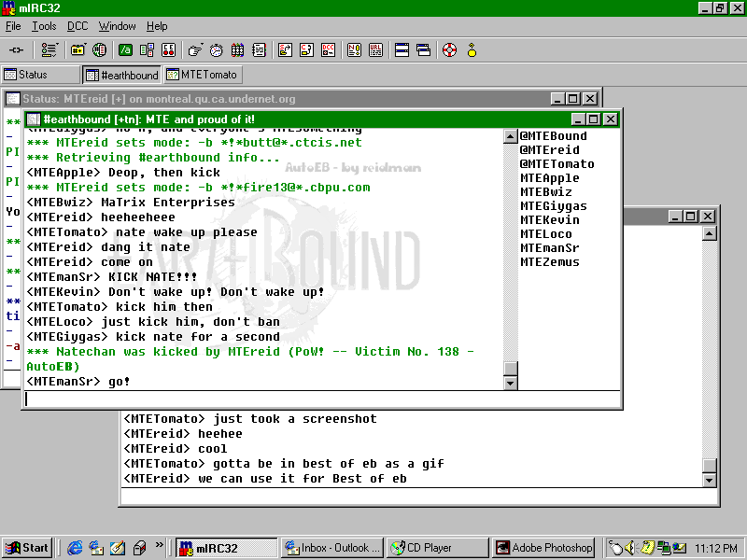747x560 pixels.
Task: Click the Finger pointing-hand toolbar icon
Action: tap(195, 50)
